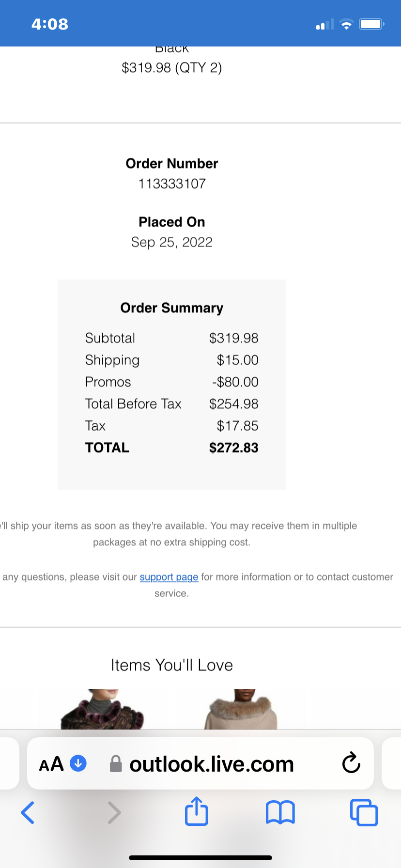The height and width of the screenshot is (868, 401).
Task: Tap the lock icon beside URL
Action: 116,764
